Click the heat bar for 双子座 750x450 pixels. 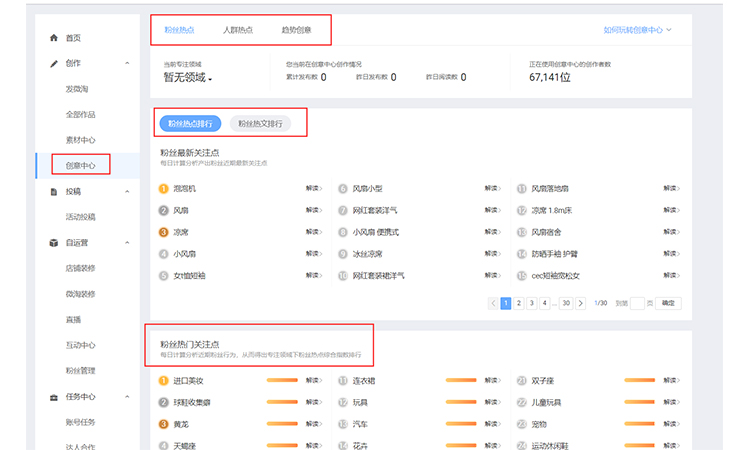coord(640,381)
